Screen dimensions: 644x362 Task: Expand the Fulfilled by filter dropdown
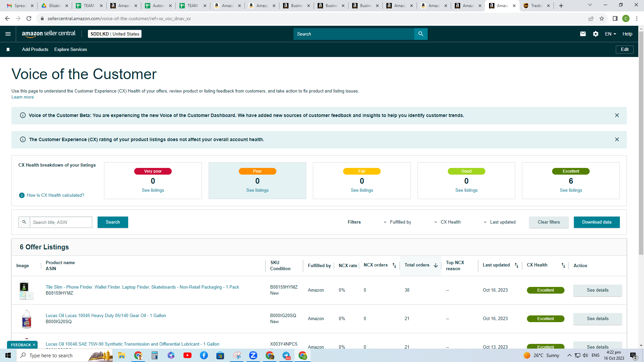(x=397, y=222)
